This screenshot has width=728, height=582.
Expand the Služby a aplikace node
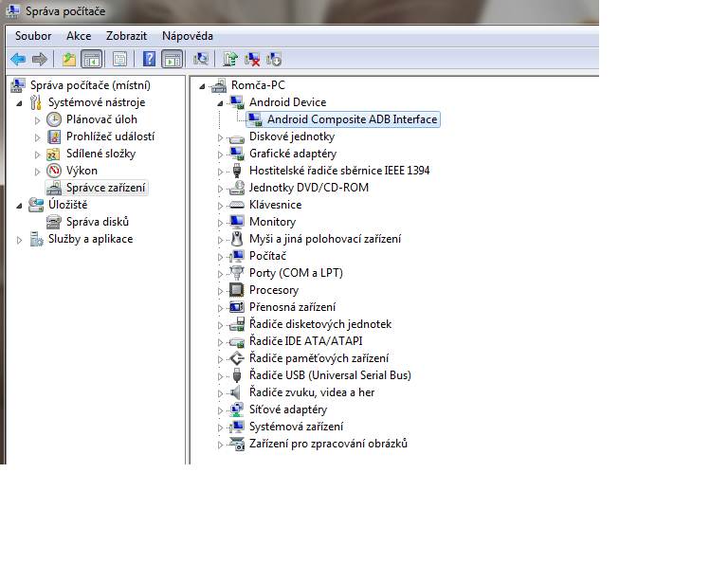pyautogui.click(x=19, y=240)
